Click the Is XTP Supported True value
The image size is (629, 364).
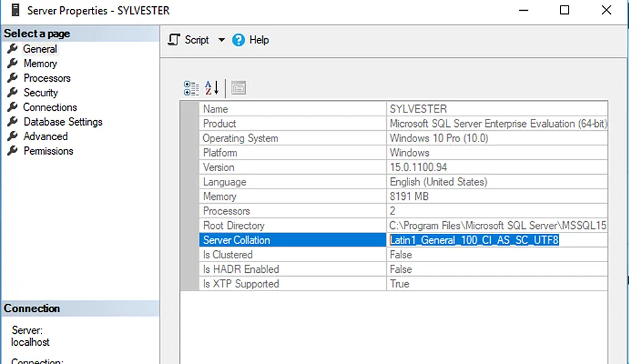[x=399, y=284]
